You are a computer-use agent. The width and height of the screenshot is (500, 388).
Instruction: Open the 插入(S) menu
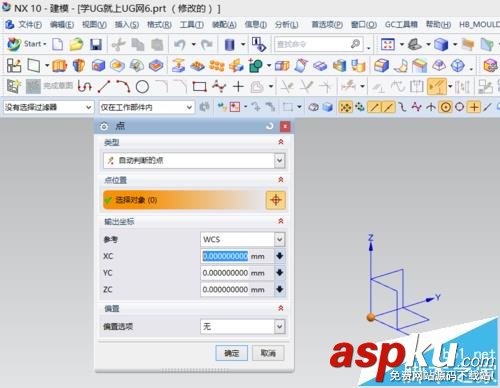(x=127, y=25)
